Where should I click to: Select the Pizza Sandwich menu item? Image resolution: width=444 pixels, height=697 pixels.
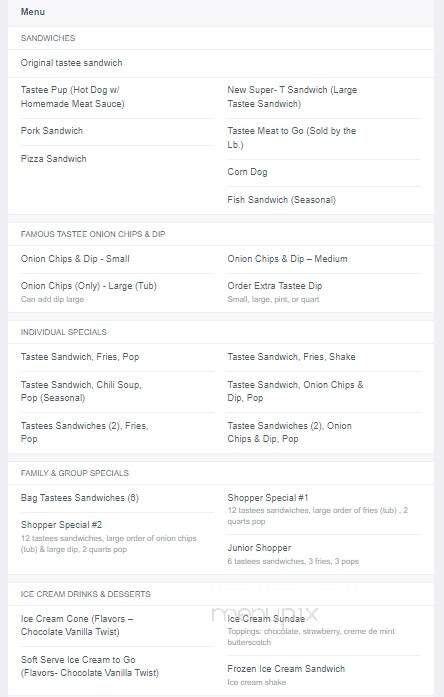click(53, 159)
